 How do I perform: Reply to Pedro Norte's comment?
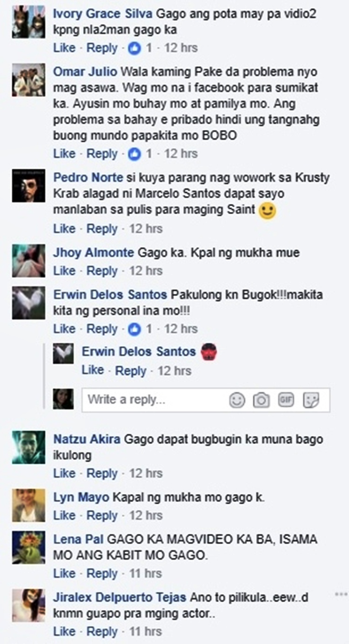point(102,229)
